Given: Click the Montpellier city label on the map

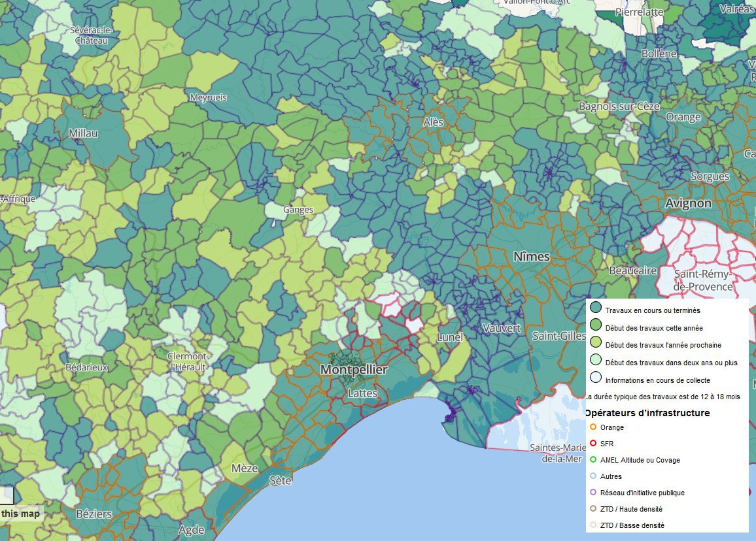Looking at the screenshot, I should pos(354,370).
